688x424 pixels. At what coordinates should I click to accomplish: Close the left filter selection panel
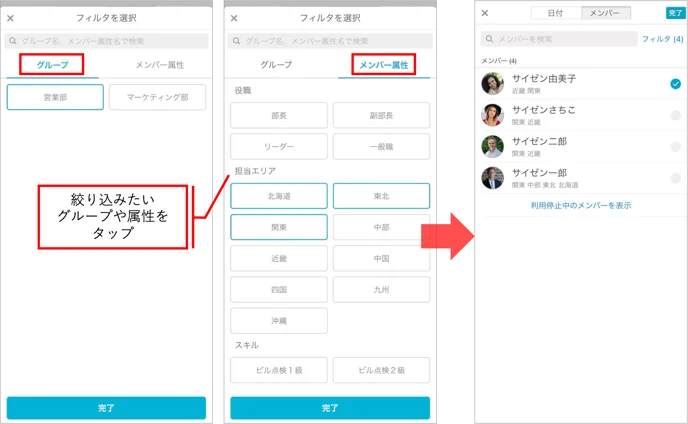pos(11,18)
